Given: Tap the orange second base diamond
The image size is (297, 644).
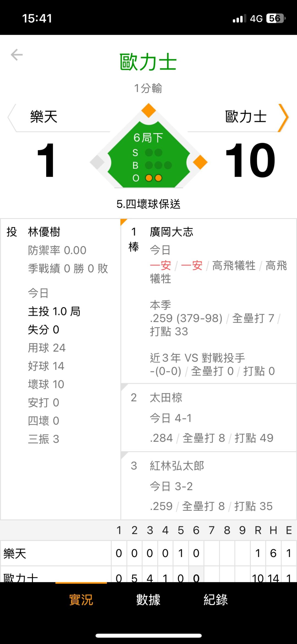Looking at the screenshot, I should pyautogui.click(x=148, y=111).
